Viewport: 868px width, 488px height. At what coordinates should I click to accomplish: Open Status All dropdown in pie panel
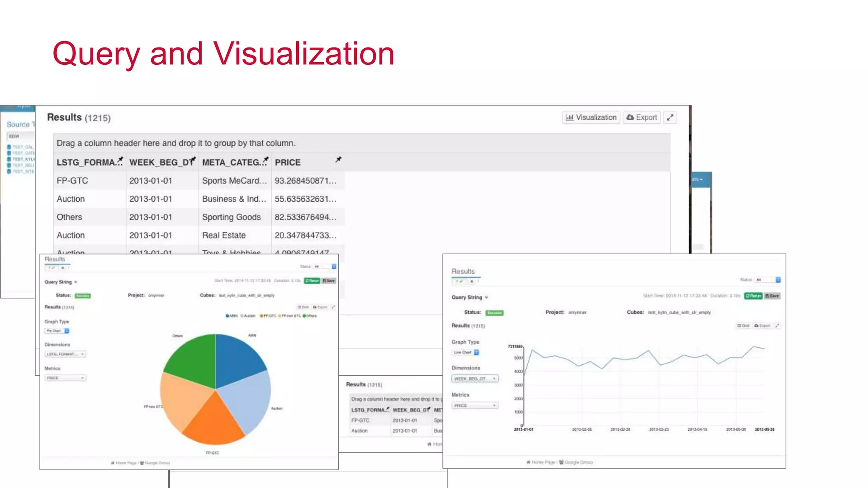tap(325, 266)
